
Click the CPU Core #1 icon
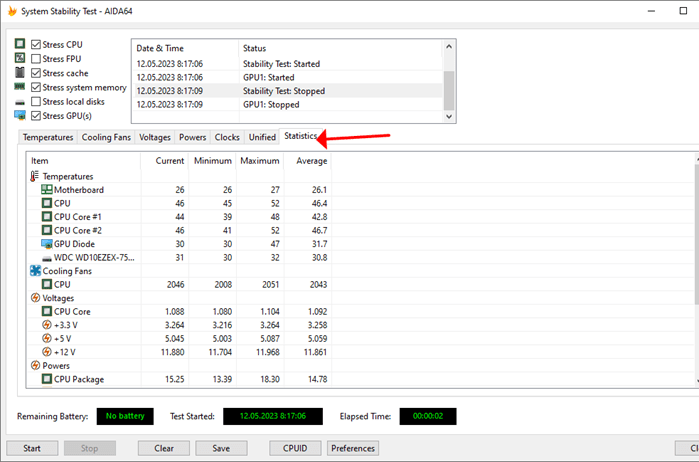tap(47, 217)
